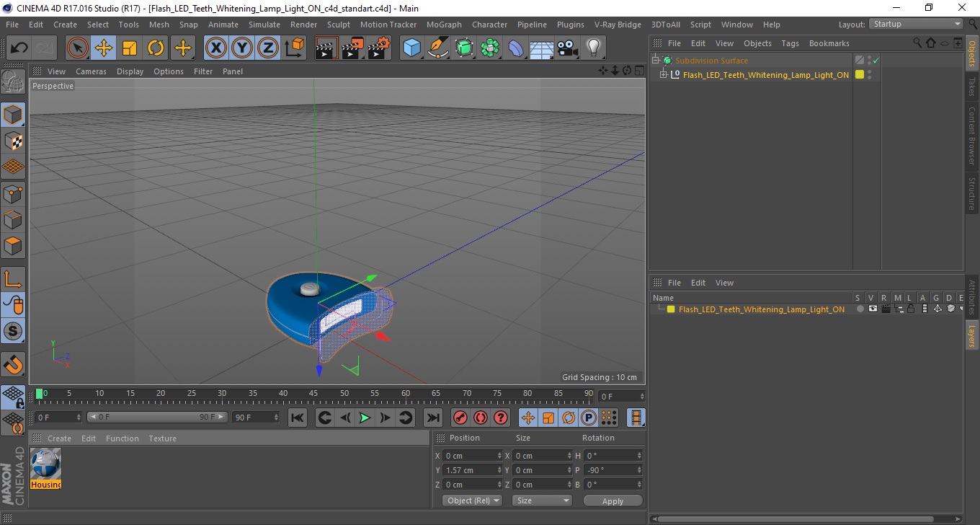Image resolution: width=980 pixels, height=525 pixels.
Task: Add a Subdivision Surface generator
Action: (x=465, y=48)
